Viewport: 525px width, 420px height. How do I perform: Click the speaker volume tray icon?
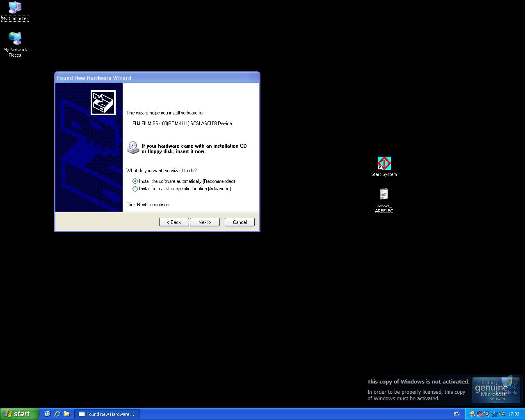coord(487,414)
